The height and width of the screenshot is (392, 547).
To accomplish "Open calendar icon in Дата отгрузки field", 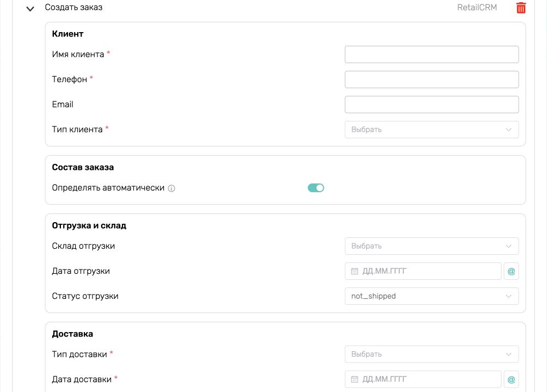I will [354, 271].
